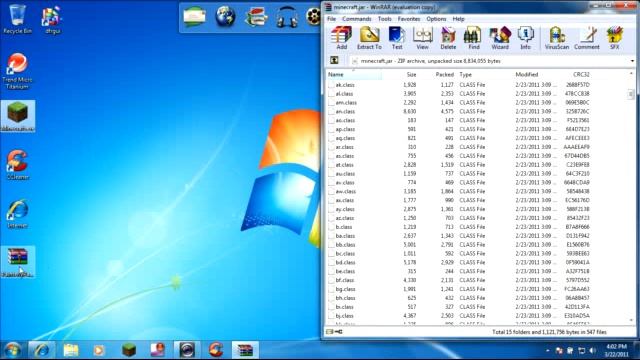Click the View file icon
The width and height of the screenshot is (640, 360).
pos(422,38)
